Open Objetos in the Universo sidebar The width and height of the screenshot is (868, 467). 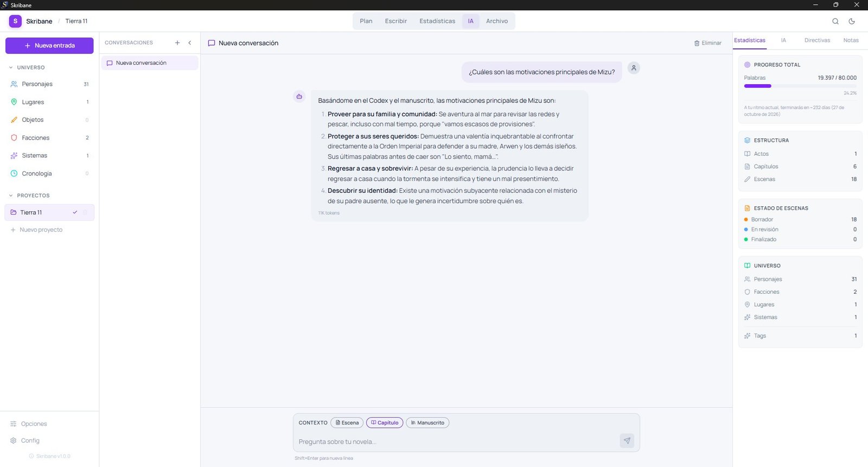[49, 120]
